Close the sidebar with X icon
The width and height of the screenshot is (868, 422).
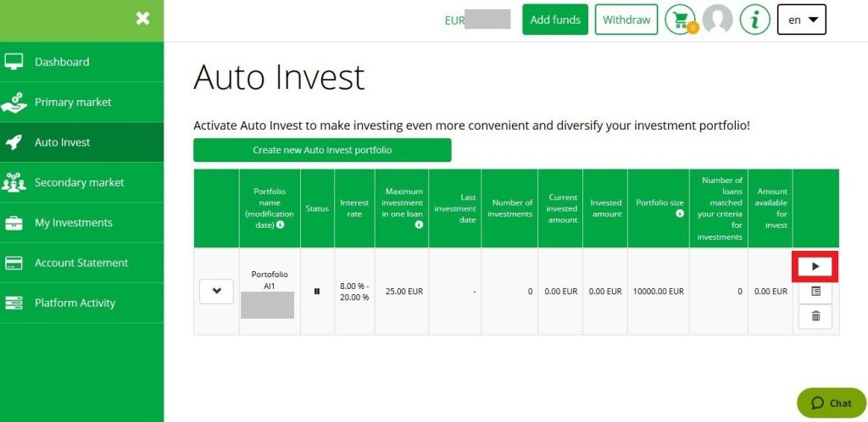click(x=142, y=18)
